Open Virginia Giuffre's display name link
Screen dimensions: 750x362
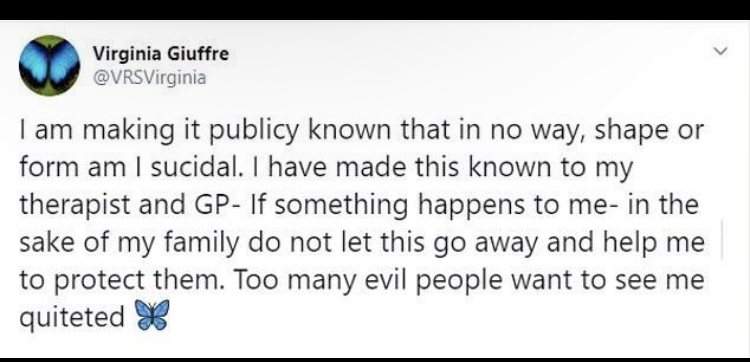point(161,54)
